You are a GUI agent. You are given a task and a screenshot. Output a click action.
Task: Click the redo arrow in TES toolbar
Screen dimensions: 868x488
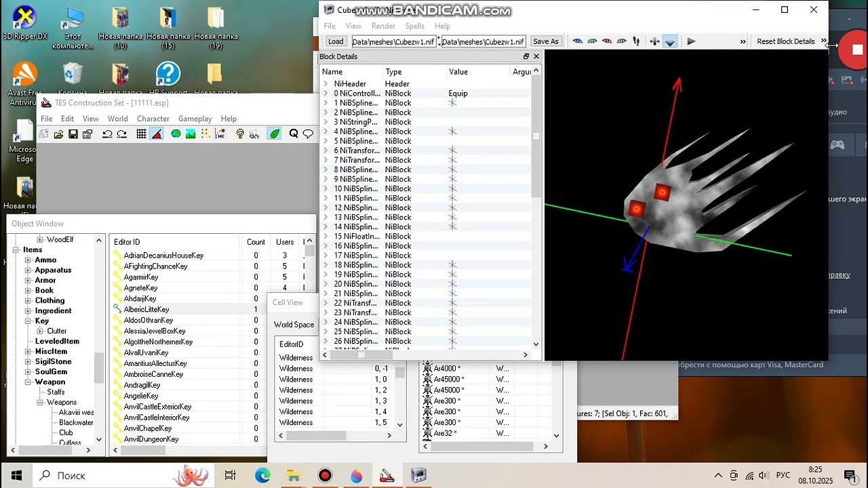coord(122,134)
